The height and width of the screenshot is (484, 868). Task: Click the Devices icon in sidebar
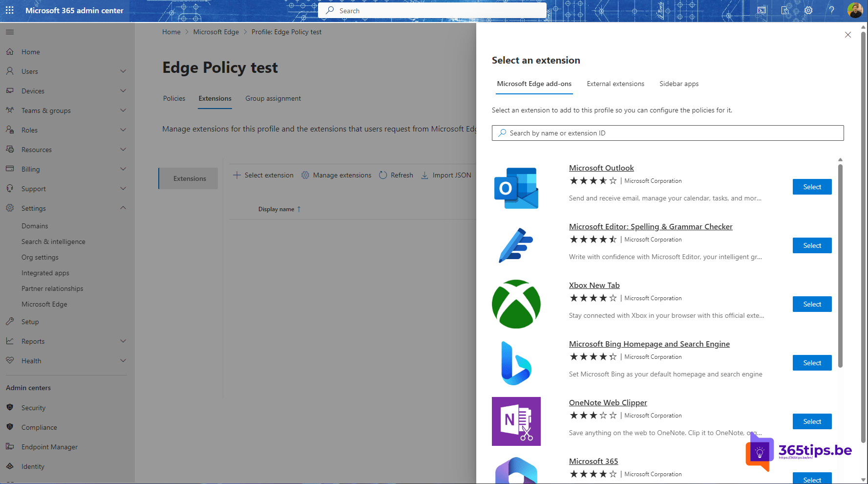tap(10, 90)
